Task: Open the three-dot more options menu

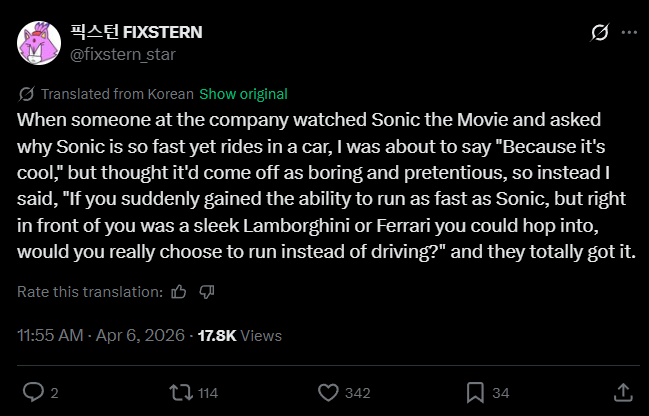Action: click(x=629, y=33)
